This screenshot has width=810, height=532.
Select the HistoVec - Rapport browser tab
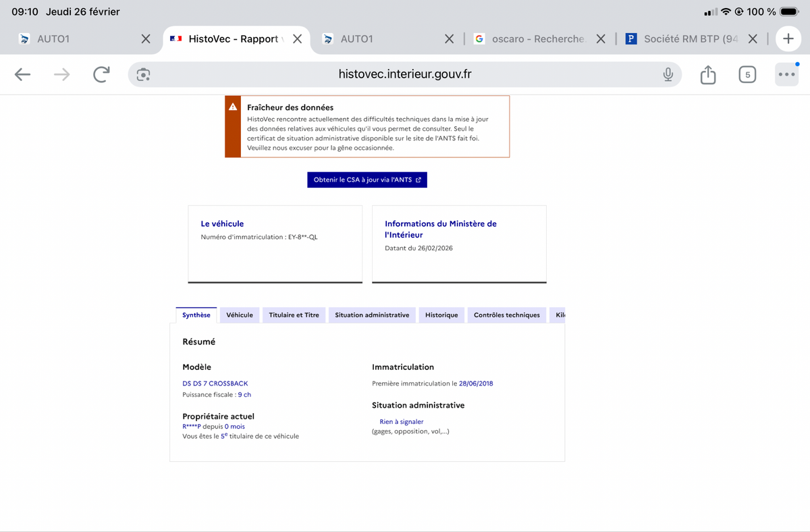(x=236, y=38)
